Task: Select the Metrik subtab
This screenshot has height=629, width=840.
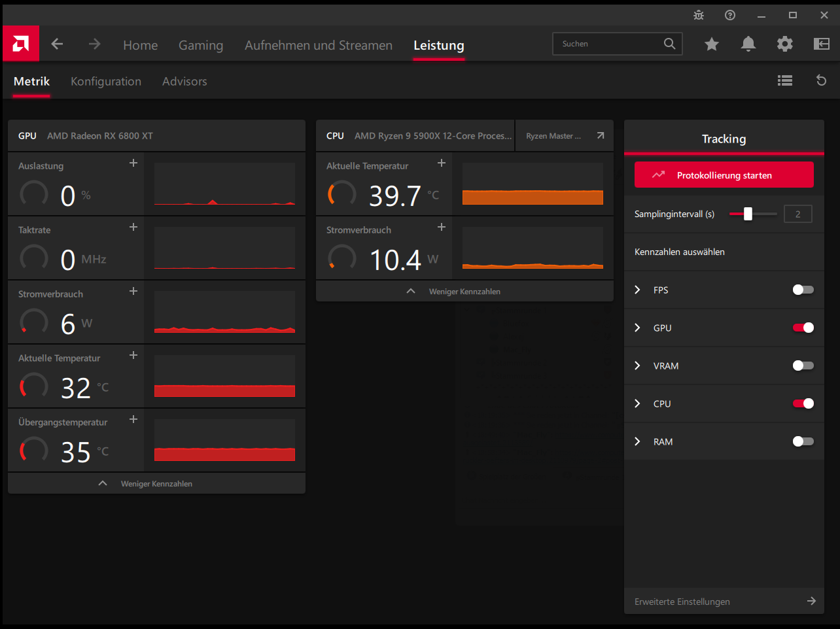Action: (x=31, y=81)
